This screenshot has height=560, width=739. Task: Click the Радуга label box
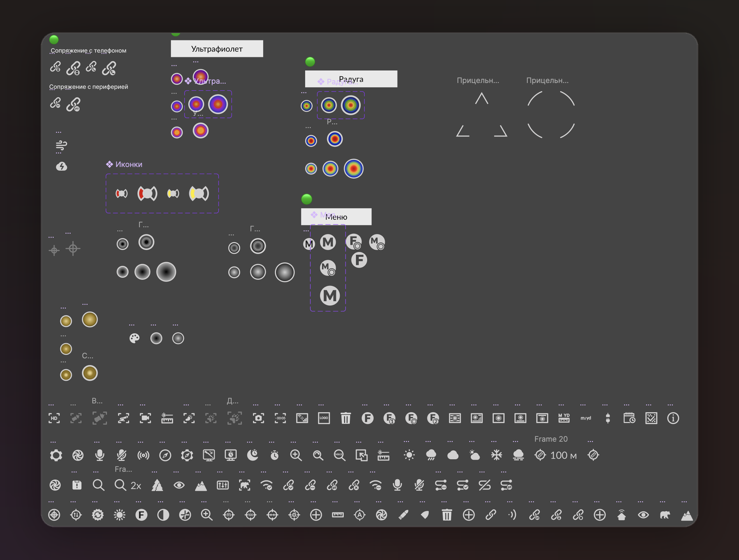(x=351, y=79)
